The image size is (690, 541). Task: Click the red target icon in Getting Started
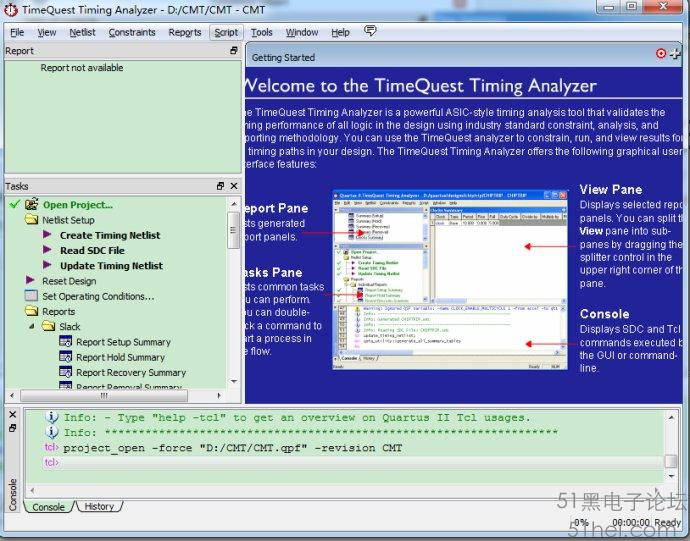click(x=661, y=54)
